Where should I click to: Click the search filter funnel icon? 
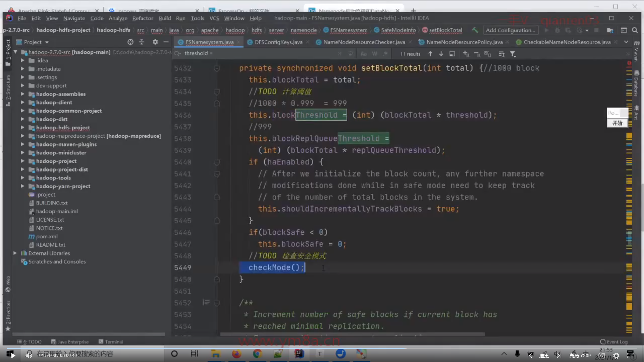coord(513,54)
